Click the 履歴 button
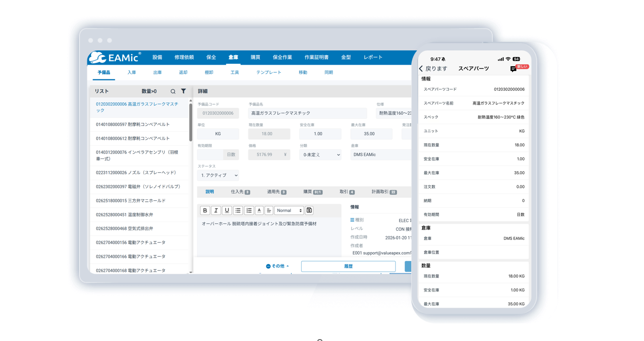 348,266
